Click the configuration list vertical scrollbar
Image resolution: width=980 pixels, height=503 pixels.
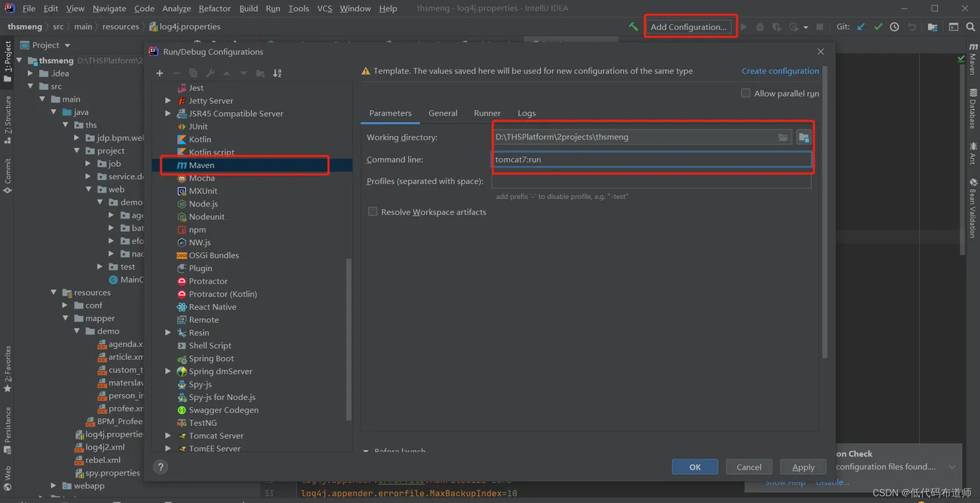349,340
